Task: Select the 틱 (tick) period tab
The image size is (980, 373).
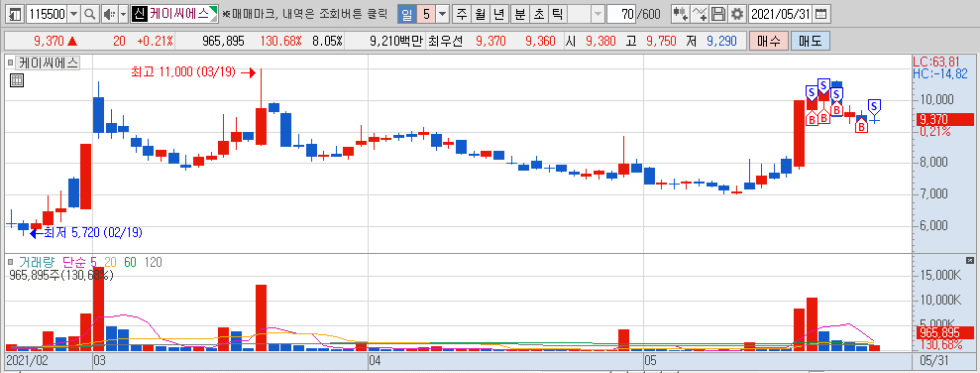Action: pos(557,14)
